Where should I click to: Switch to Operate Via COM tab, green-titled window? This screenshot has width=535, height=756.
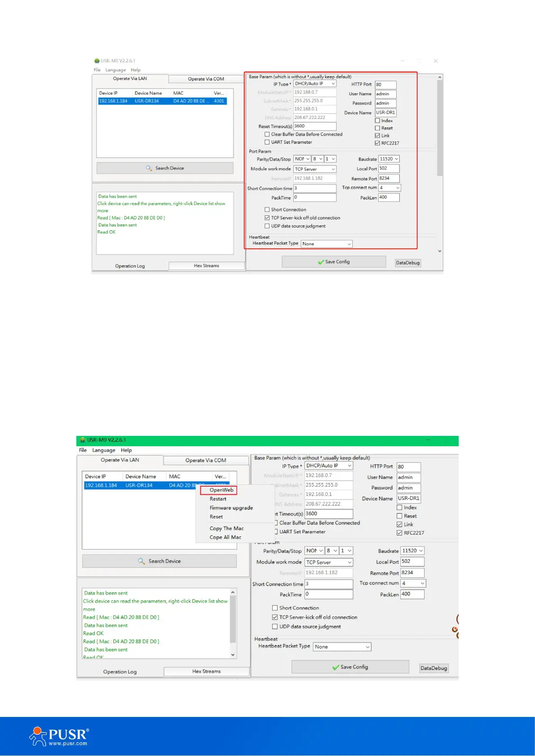click(206, 460)
